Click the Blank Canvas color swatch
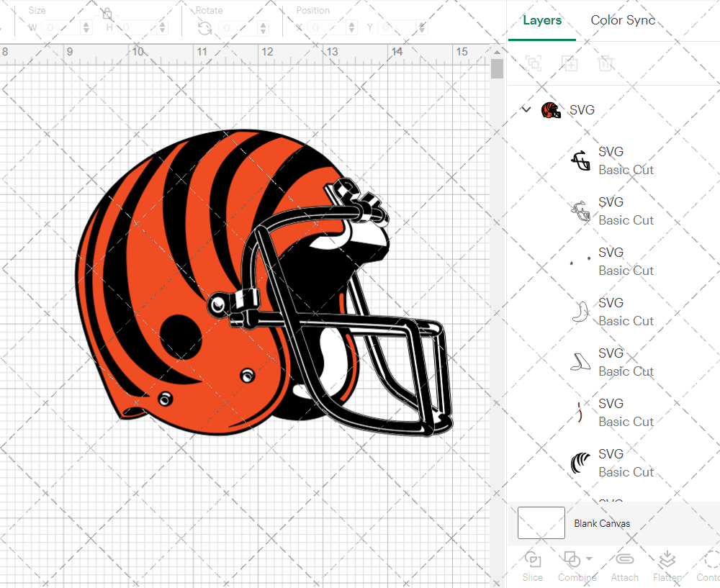The image size is (720, 588). coord(541,523)
